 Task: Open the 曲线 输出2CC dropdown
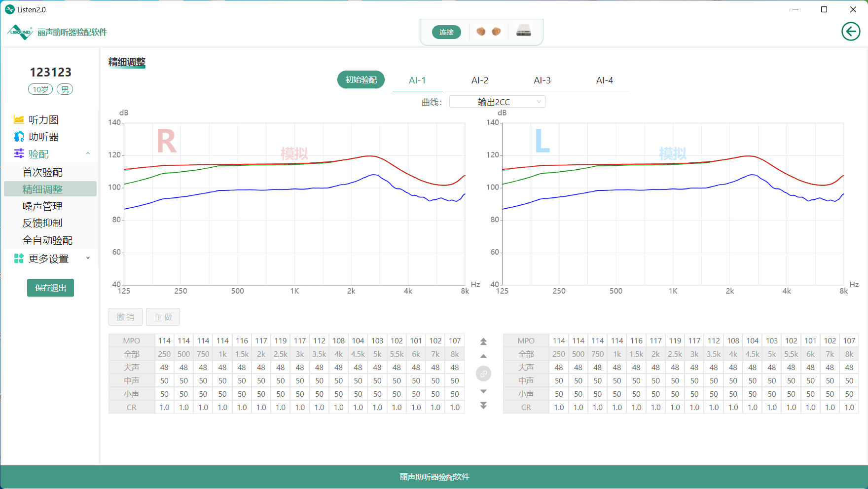pyautogui.click(x=497, y=102)
